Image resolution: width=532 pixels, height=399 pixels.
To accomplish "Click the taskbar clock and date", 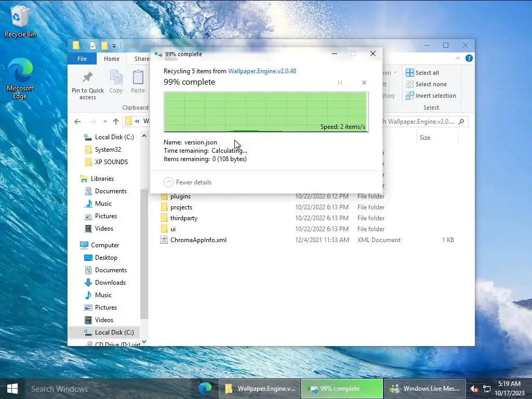I will tap(509, 389).
